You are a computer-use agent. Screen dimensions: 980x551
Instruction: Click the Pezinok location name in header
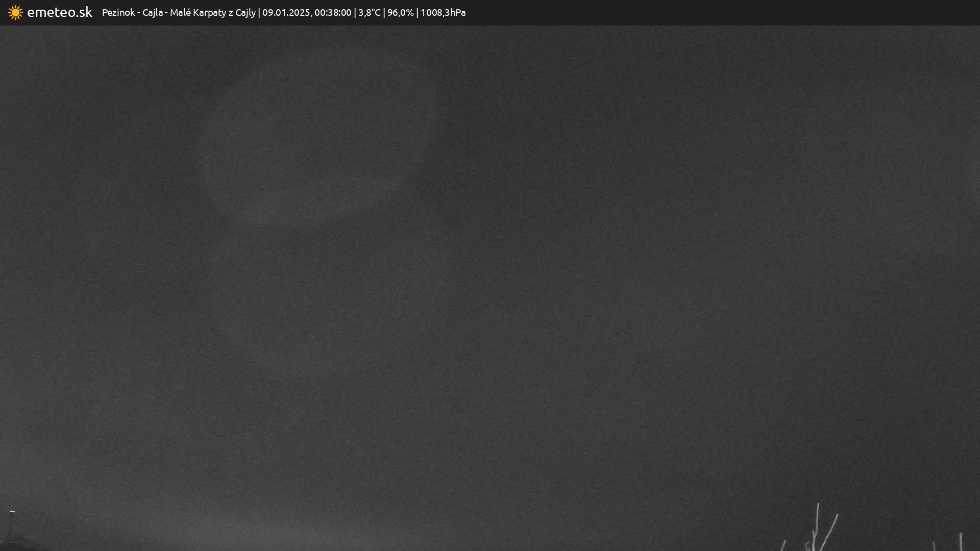[x=118, y=12]
